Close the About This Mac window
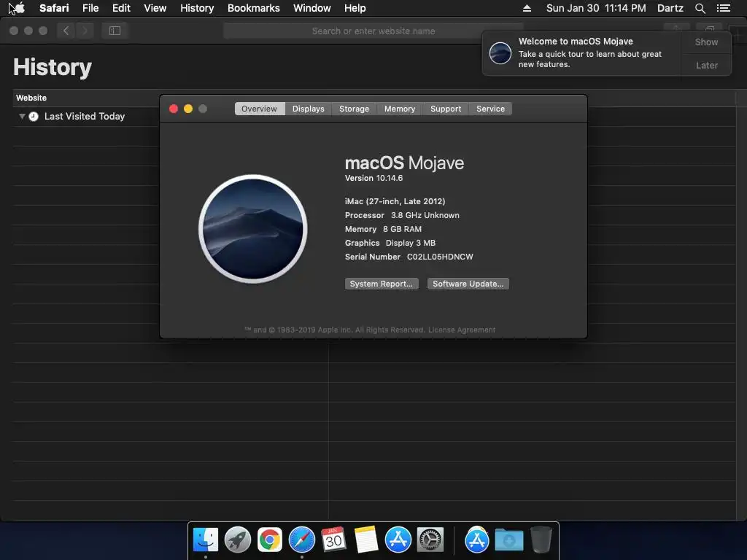Image resolution: width=747 pixels, height=560 pixels. [x=174, y=109]
